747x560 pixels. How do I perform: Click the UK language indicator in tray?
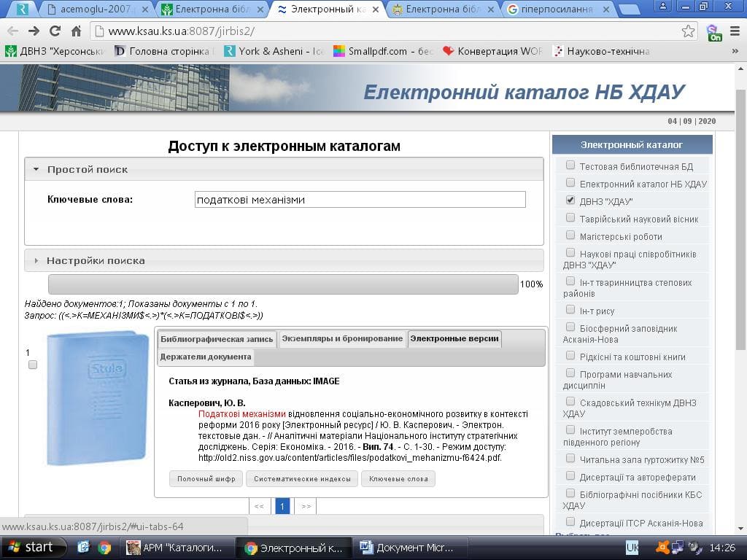[632, 548]
